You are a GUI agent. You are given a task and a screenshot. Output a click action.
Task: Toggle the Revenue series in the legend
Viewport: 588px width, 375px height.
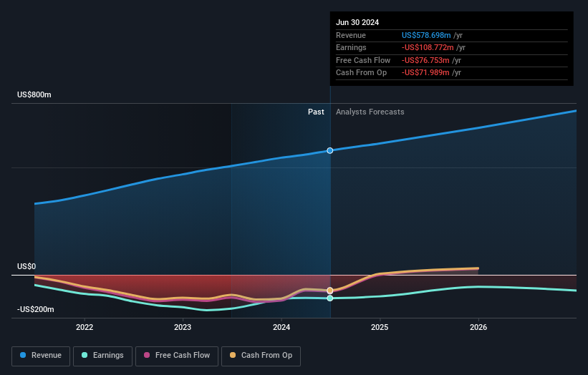(41, 356)
